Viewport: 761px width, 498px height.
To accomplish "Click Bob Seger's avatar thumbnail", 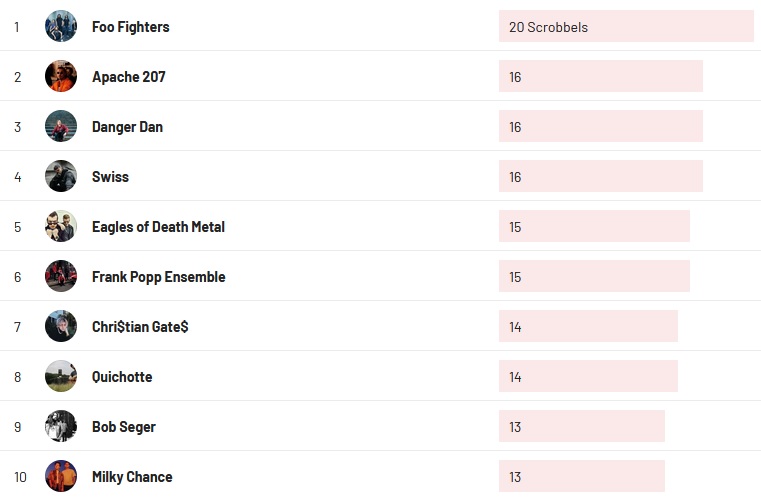I will pyautogui.click(x=61, y=427).
